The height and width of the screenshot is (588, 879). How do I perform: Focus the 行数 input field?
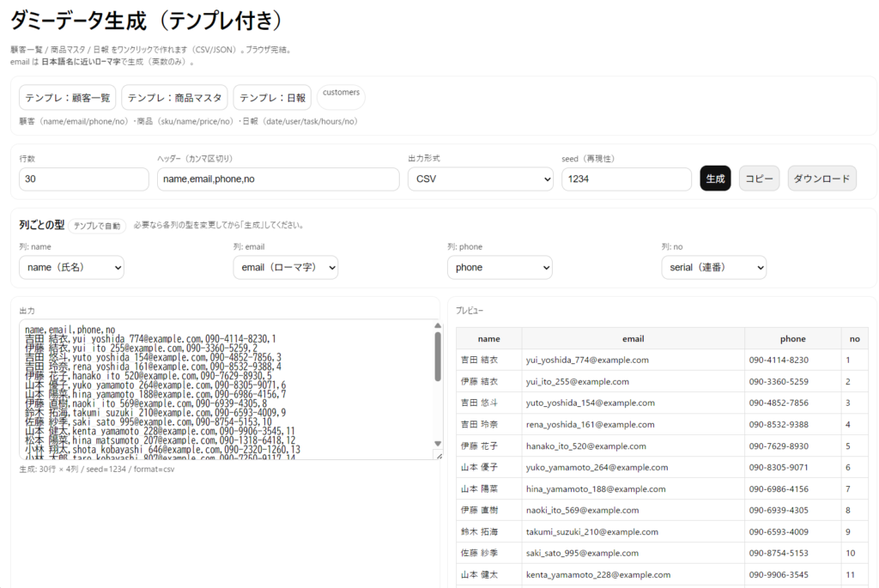click(x=83, y=179)
